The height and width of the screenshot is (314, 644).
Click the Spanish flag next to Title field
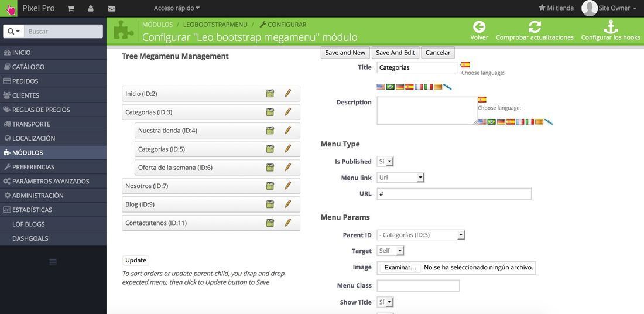point(465,64)
